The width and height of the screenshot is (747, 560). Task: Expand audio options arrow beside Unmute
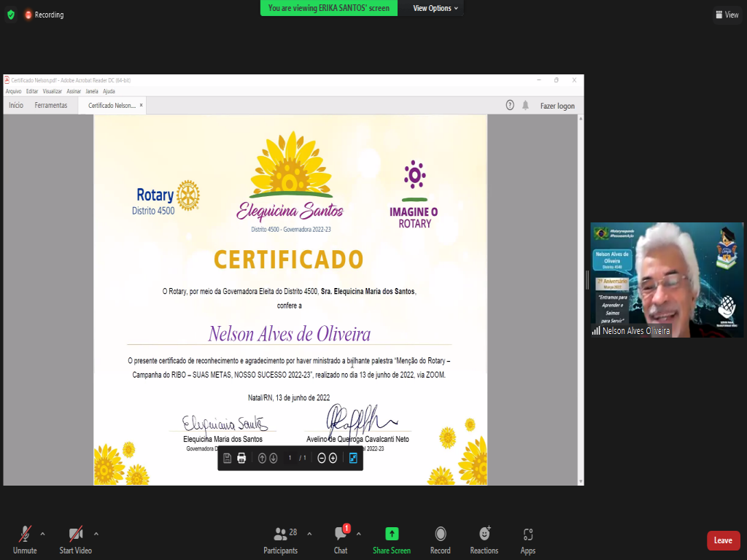click(42, 533)
